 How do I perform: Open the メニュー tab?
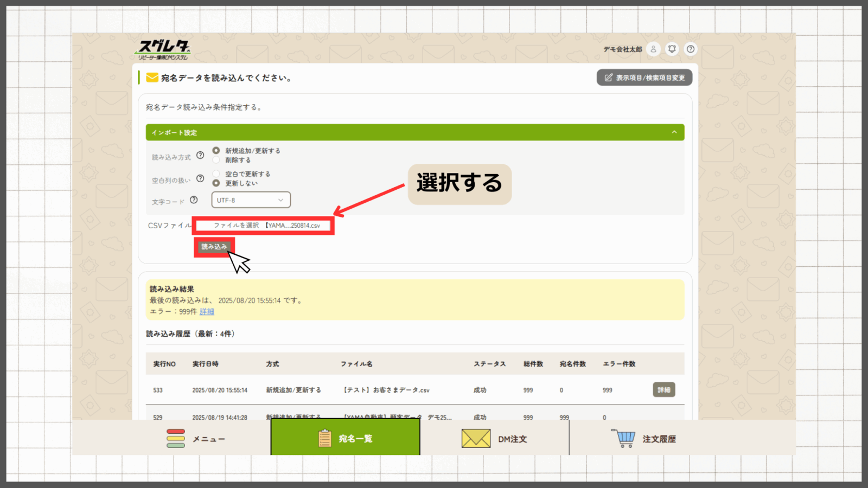point(196,438)
